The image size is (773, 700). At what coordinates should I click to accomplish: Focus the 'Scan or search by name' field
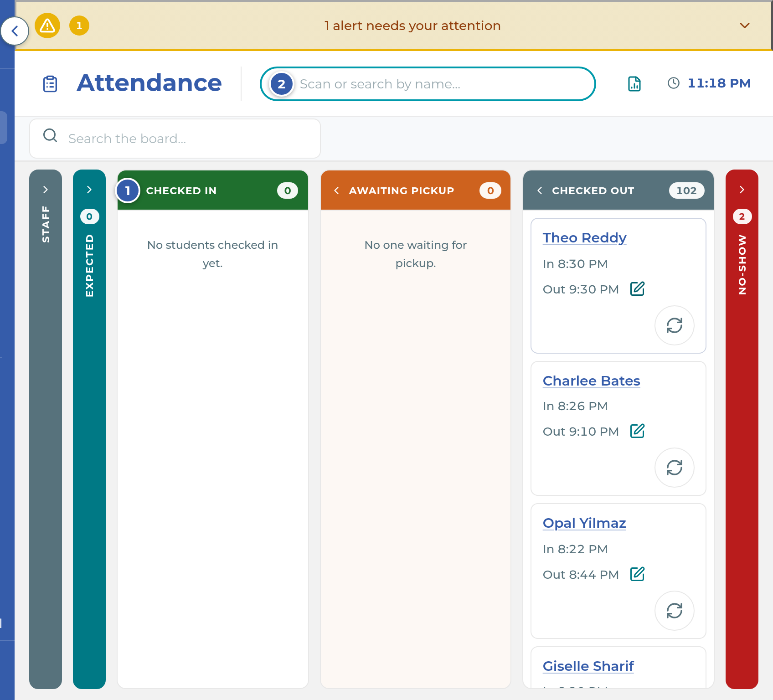pos(428,84)
